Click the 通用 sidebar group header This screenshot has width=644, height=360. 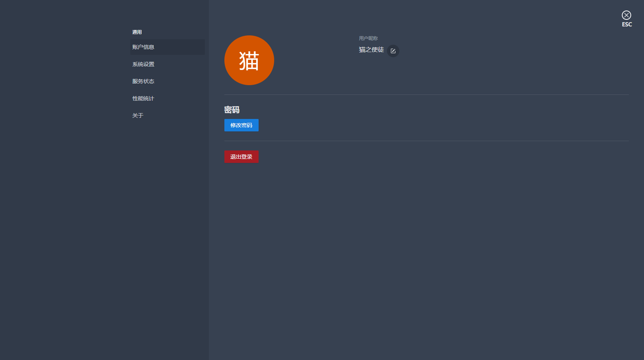point(137,32)
